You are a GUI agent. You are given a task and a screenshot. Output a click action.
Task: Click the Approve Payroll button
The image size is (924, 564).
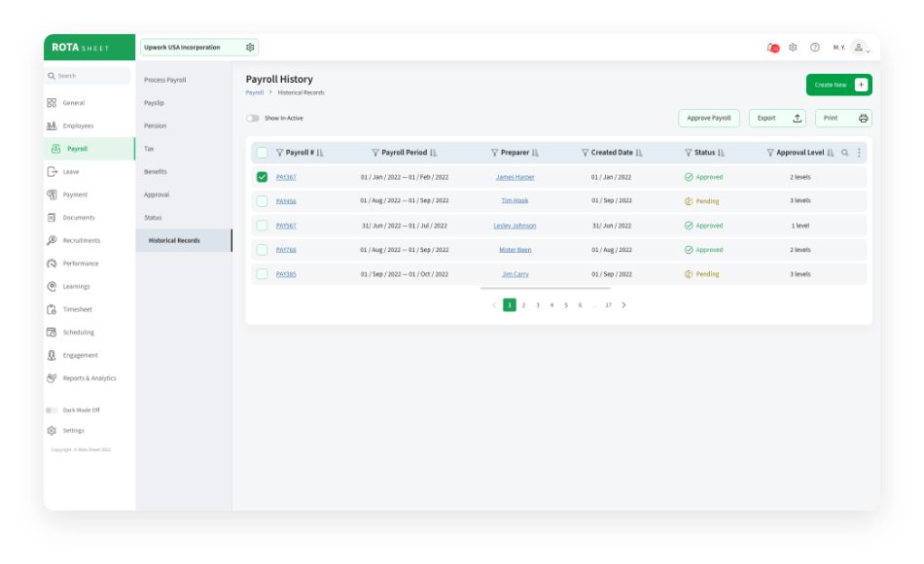pyautogui.click(x=708, y=118)
